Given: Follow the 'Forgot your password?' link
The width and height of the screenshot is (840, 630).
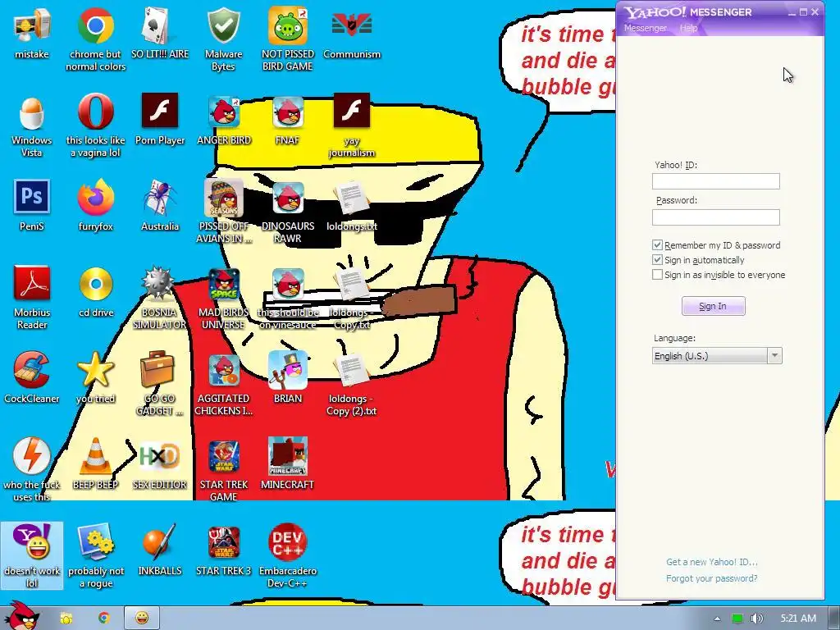Looking at the screenshot, I should point(711,578).
